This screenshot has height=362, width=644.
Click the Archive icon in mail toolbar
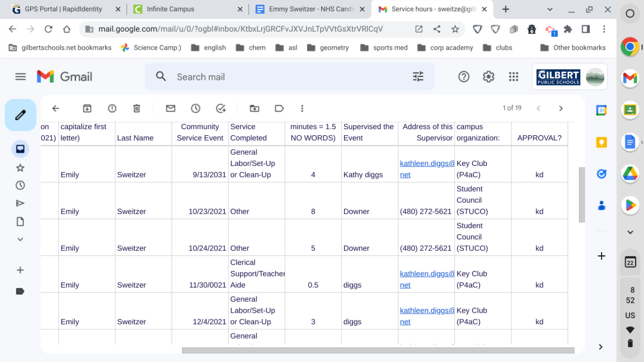[x=87, y=108]
